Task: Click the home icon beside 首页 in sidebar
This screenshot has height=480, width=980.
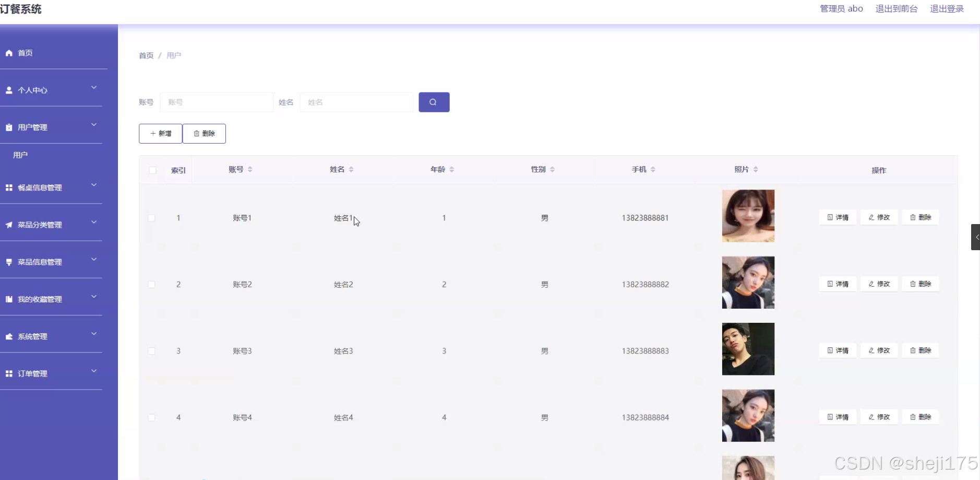Action: pyautogui.click(x=9, y=53)
